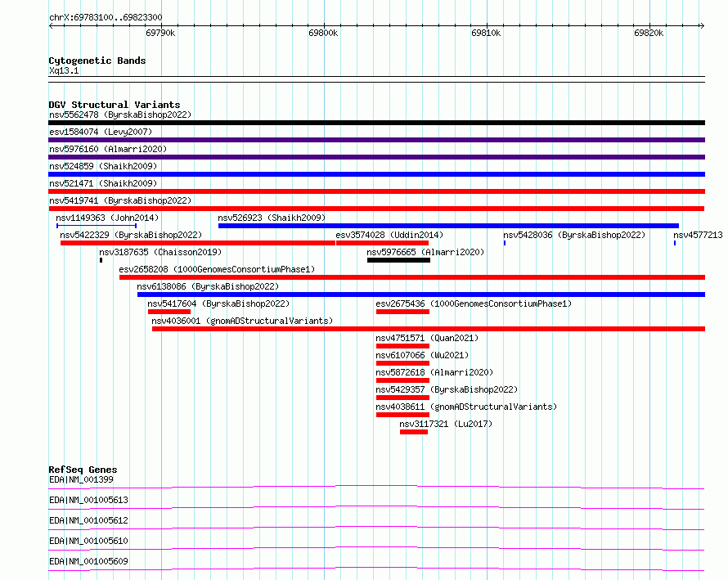The width and height of the screenshot is (728, 580).
Task: Click the nsv521471 (Shaikh2009) label
Action: 103,183
